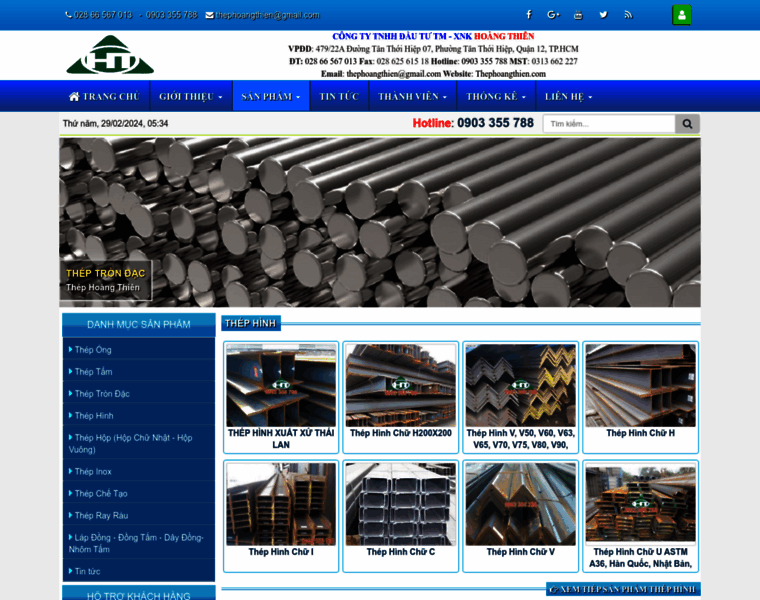Click the envelope icon beside the email address

click(209, 15)
